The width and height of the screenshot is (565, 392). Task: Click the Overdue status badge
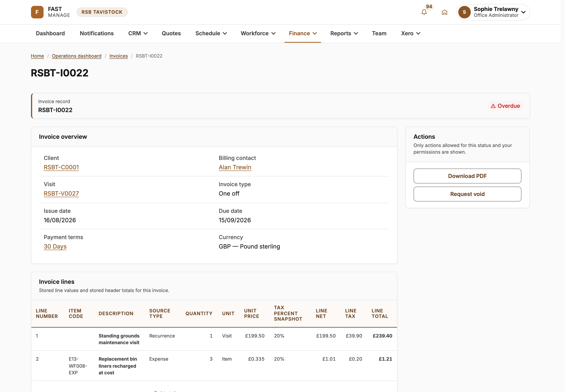[505, 106]
